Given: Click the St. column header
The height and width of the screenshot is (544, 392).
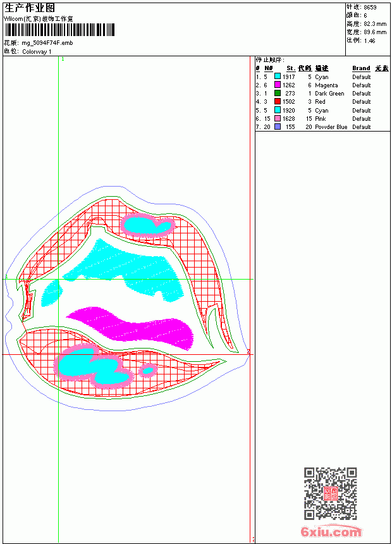Looking at the screenshot, I should (291, 68).
